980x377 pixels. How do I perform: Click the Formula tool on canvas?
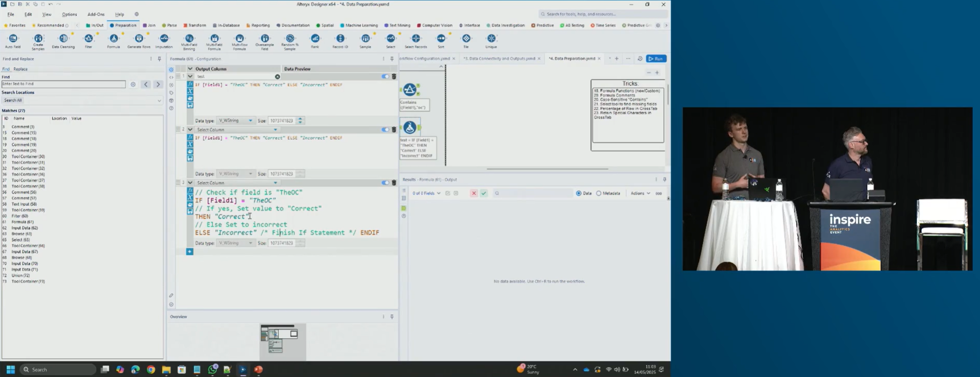click(x=410, y=128)
